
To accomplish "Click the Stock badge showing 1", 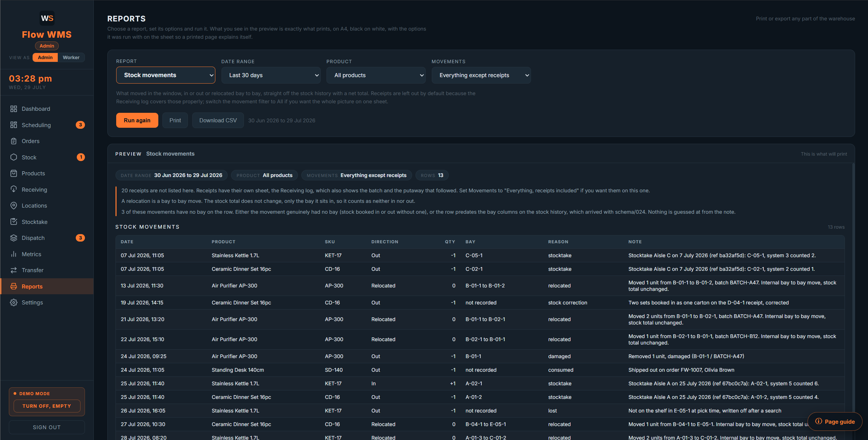I will click(81, 157).
